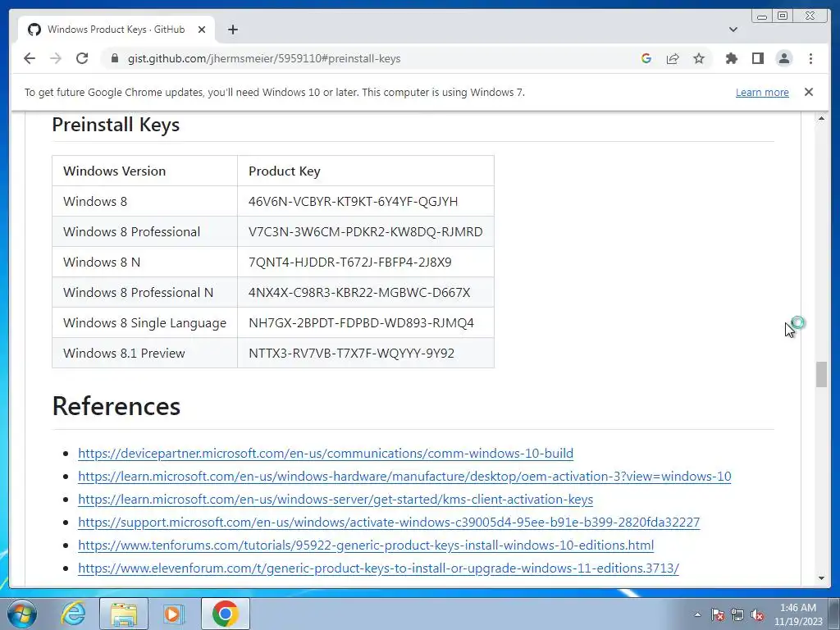Select Windows 8.1 Preview key NTTX3
840x630 pixels.
tap(351, 354)
